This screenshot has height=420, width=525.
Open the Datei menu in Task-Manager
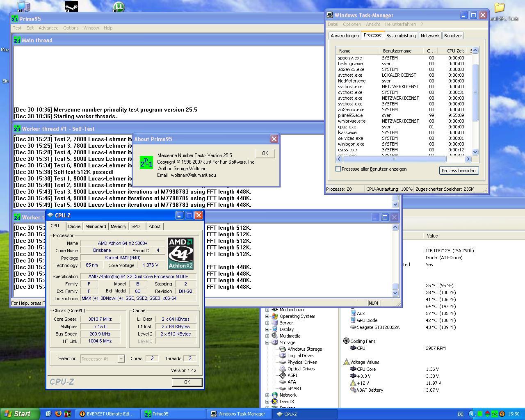click(333, 24)
